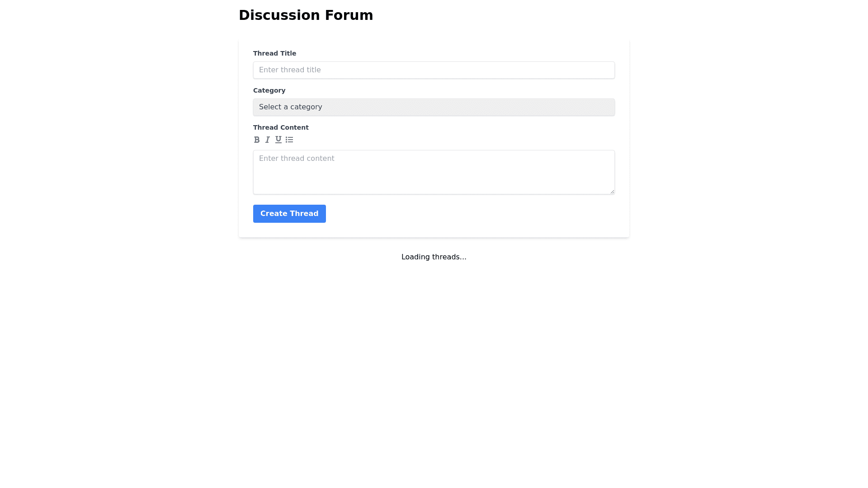Click 'Enter thread title' placeholder text
868x488 pixels.
(x=290, y=70)
